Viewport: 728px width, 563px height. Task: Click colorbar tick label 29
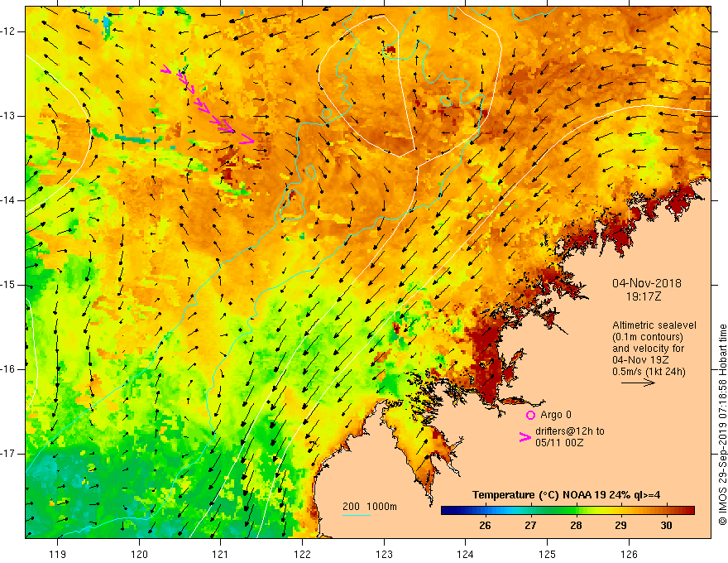620,526
